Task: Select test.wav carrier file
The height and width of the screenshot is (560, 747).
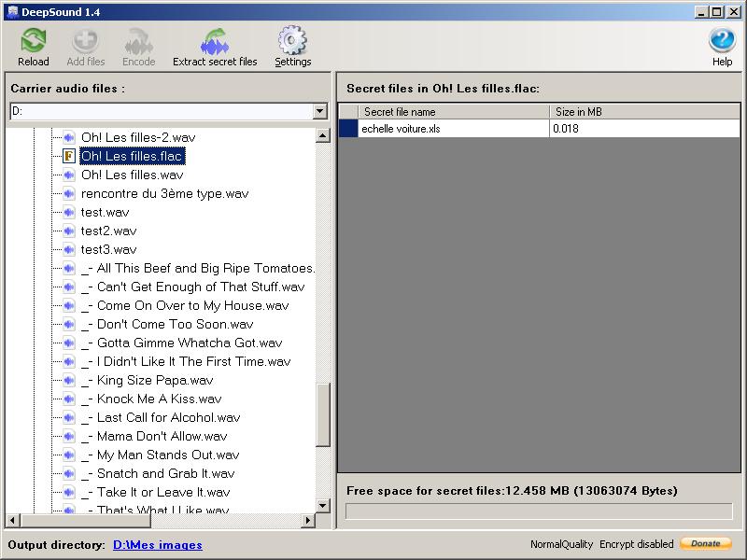Action: coord(105,212)
